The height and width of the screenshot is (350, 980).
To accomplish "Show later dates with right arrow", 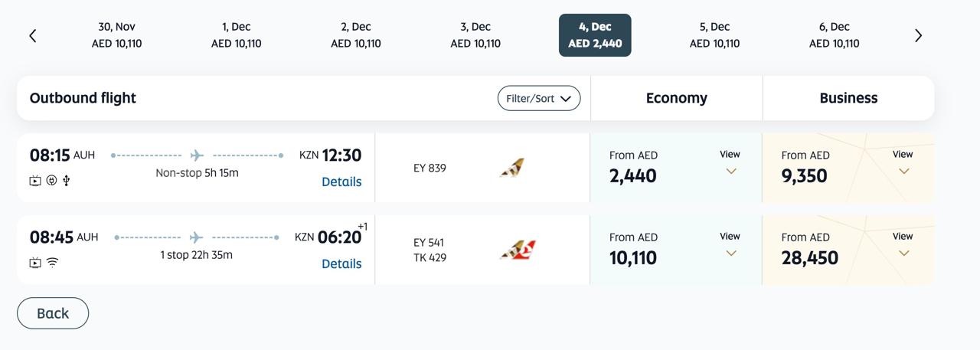I will [918, 36].
